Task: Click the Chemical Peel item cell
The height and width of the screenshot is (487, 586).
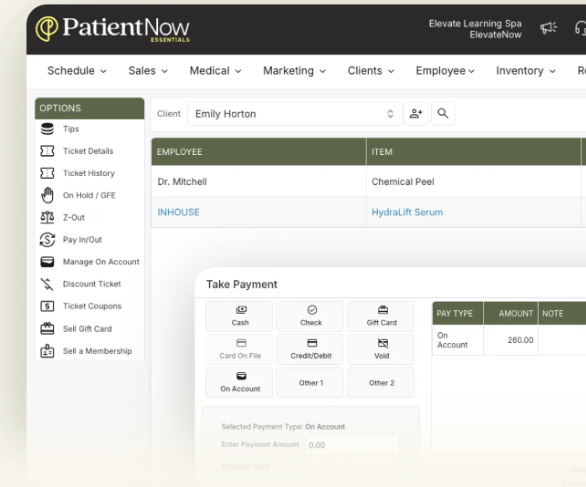Action: 474,182
